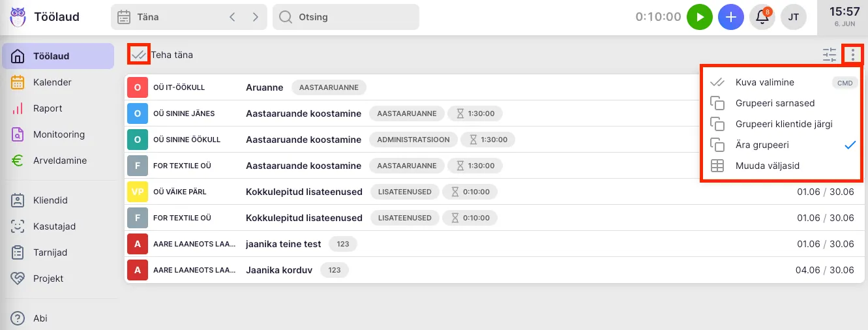Click the AASTAARUANNE tag on Aruanne row

pyautogui.click(x=329, y=87)
